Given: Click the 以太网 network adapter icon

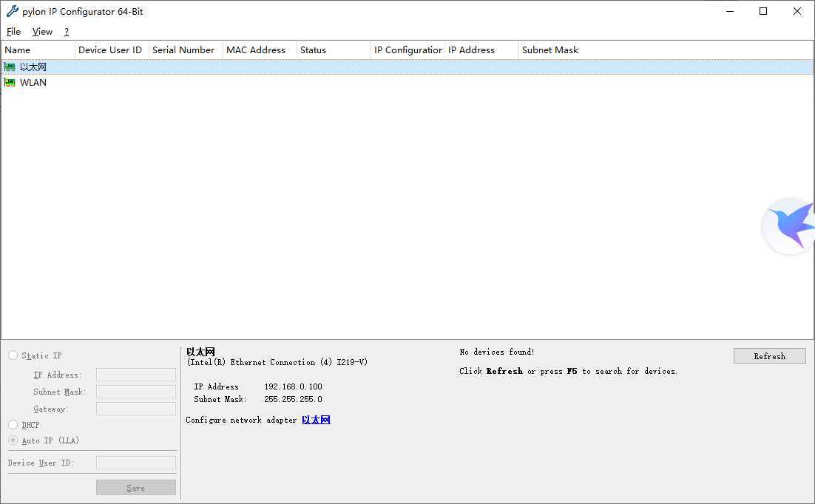Looking at the screenshot, I should 10,67.
